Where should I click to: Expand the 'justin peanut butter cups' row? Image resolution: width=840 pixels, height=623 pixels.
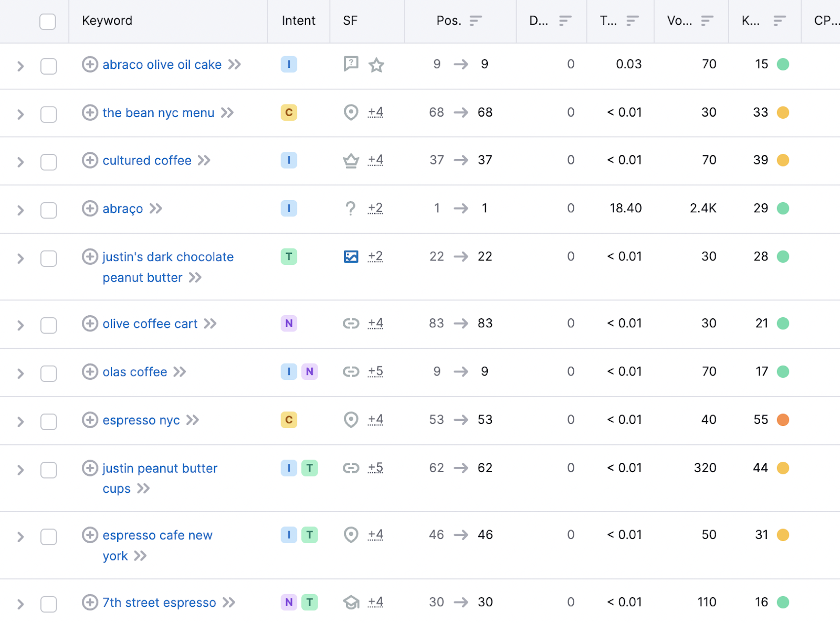20,470
